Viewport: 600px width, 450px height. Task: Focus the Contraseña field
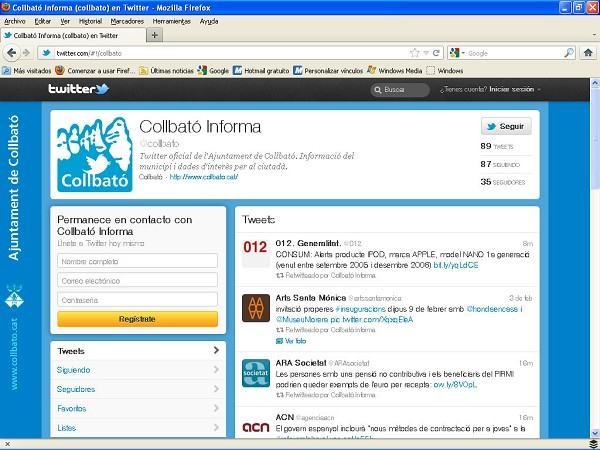click(137, 300)
